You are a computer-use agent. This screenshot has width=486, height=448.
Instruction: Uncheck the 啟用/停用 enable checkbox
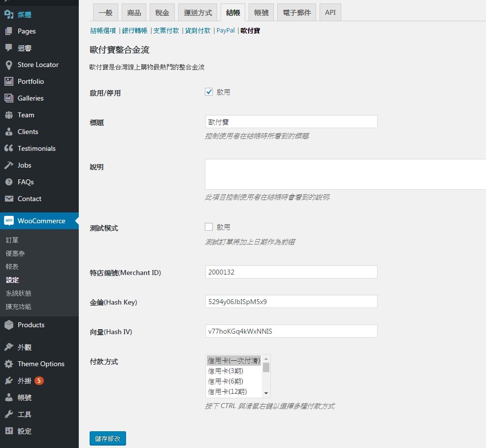pyautogui.click(x=209, y=92)
